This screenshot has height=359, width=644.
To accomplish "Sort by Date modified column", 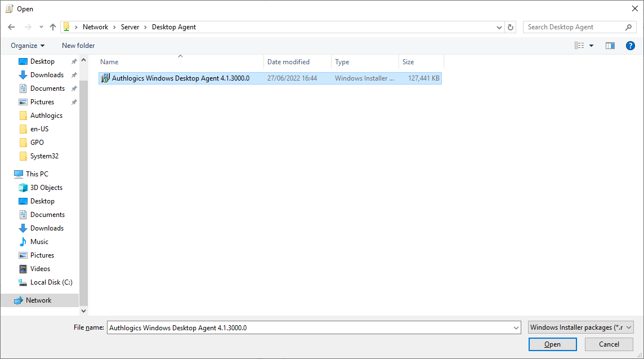I will [297, 62].
